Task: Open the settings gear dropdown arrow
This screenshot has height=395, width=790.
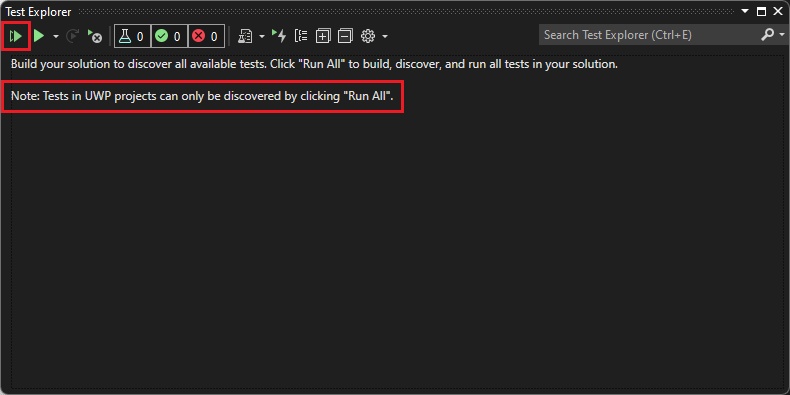Action: [385, 36]
